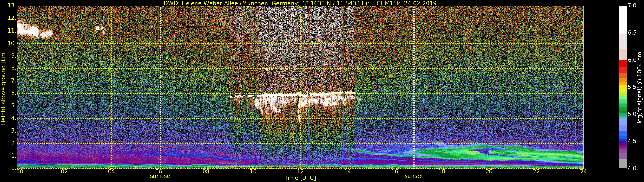Click the '24' time axis tick label

583,171
